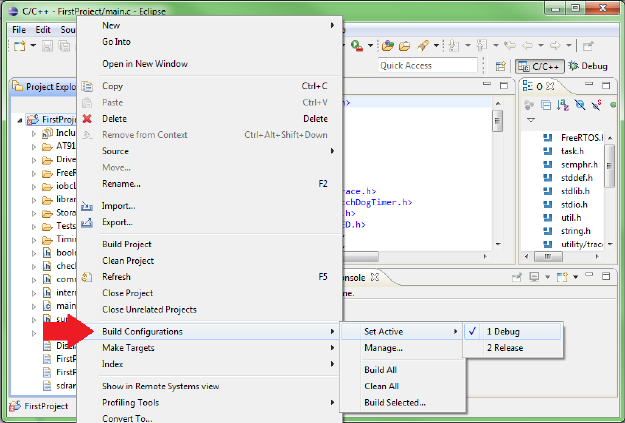Image resolution: width=625 pixels, height=423 pixels.
Task: Click the Forward navigation arrow
Action: (555, 46)
